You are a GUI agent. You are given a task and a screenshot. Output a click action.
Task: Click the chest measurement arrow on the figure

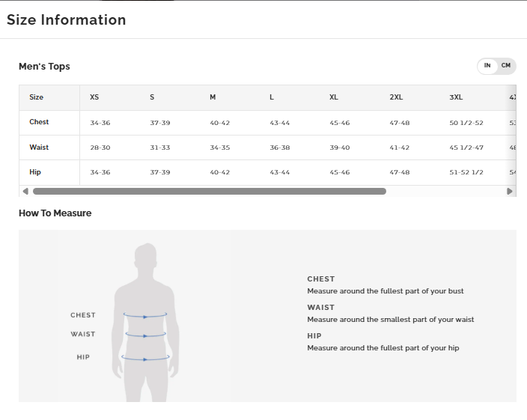(145, 316)
